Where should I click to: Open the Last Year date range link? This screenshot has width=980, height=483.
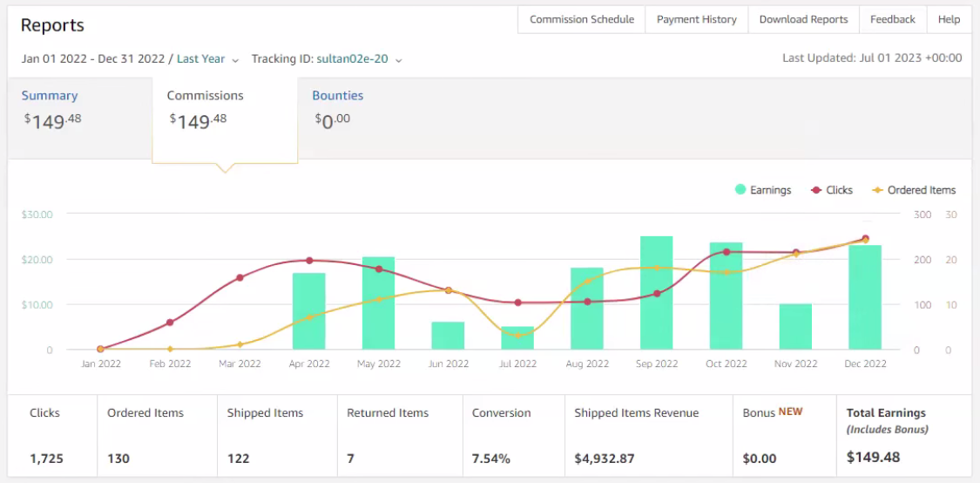pyautogui.click(x=200, y=58)
